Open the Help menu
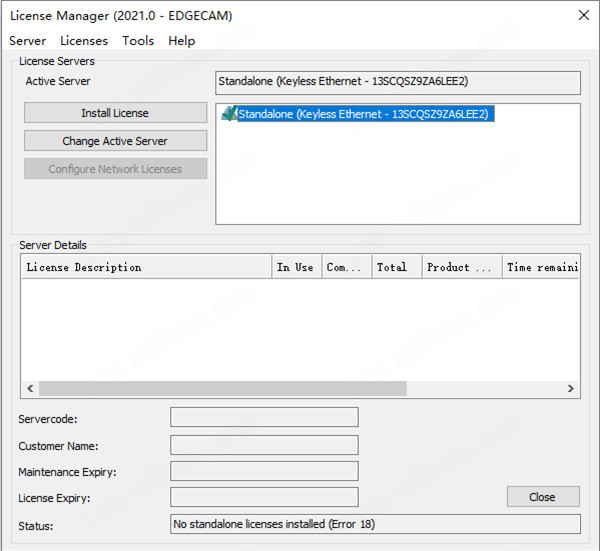 pyautogui.click(x=182, y=41)
